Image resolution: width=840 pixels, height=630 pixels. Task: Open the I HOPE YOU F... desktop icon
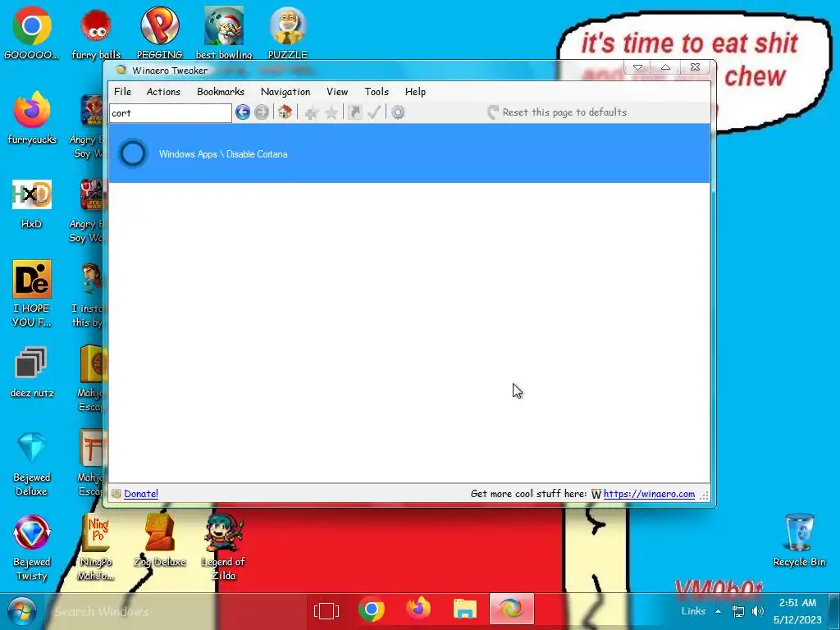coord(32,293)
